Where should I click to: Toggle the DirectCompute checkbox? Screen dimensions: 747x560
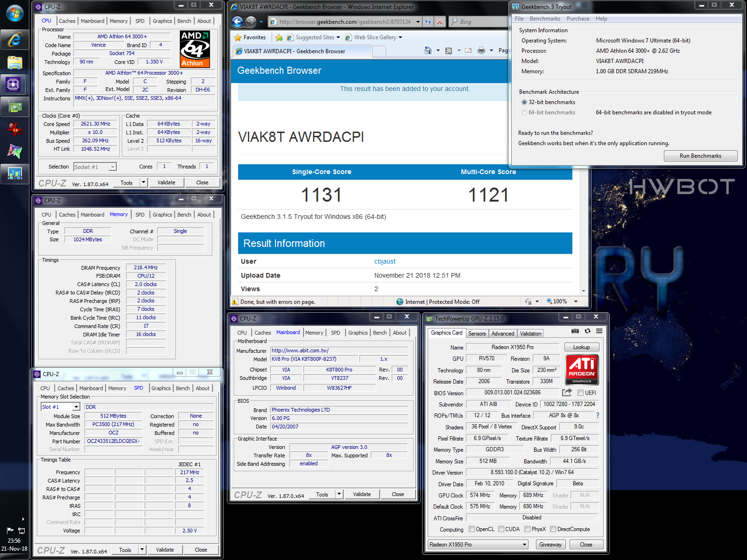click(x=553, y=529)
